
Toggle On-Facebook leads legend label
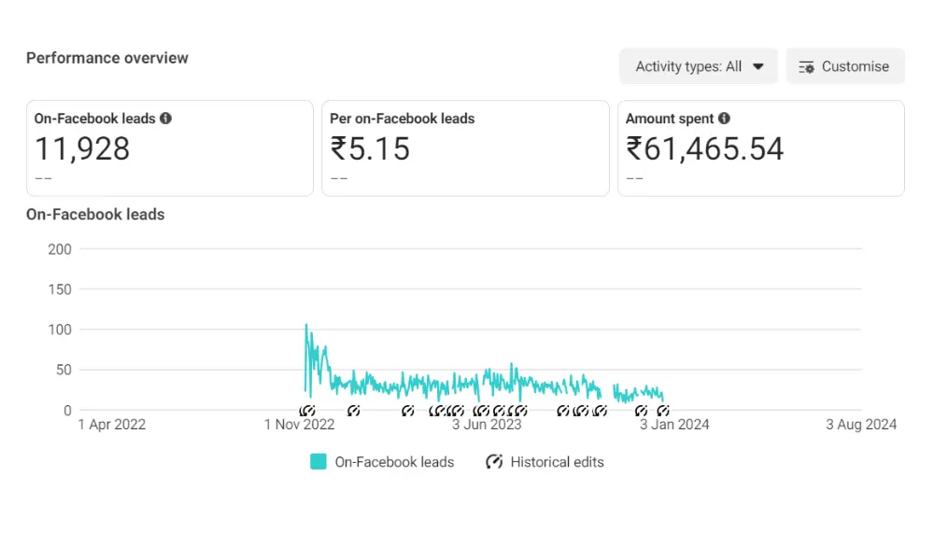[394, 462]
